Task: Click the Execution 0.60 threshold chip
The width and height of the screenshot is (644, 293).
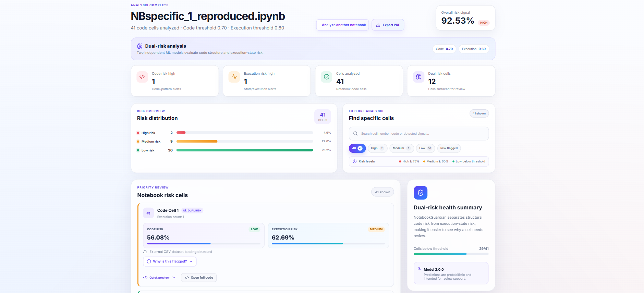Action: [x=474, y=49]
